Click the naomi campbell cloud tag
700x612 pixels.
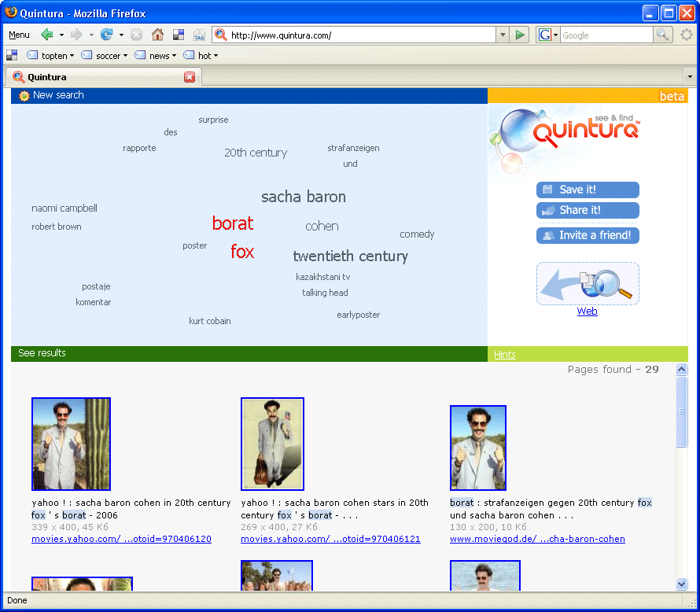click(64, 208)
